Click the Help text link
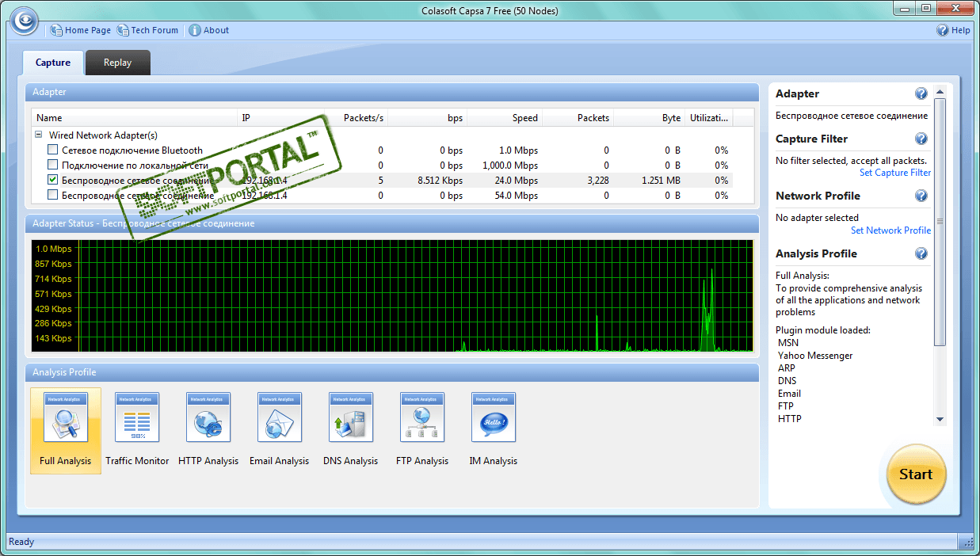980x556 pixels. 960,30
